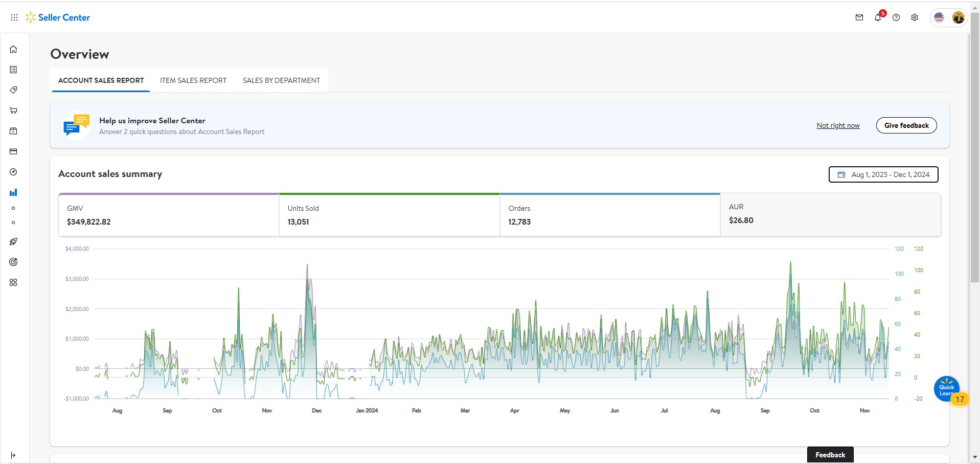Open the price tag icon in sidebar

[x=13, y=90]
